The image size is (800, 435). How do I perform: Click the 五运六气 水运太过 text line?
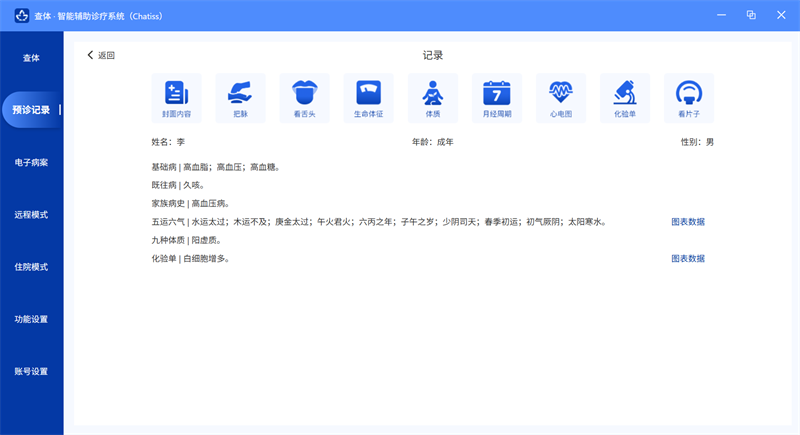[380, 222]
